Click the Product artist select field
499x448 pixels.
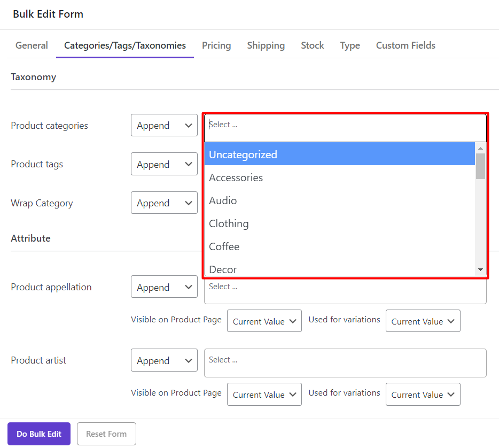click(345, 363)
